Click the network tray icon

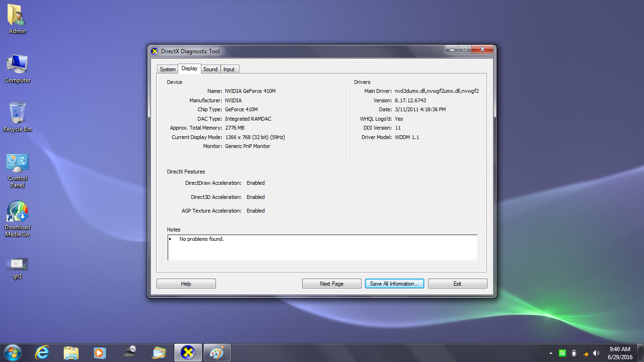(585, 353)
